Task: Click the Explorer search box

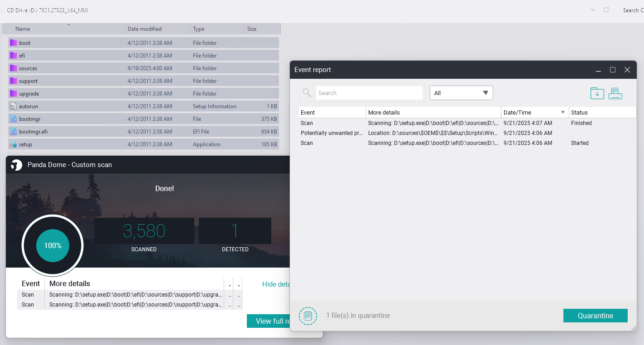Action: [633, 10]
